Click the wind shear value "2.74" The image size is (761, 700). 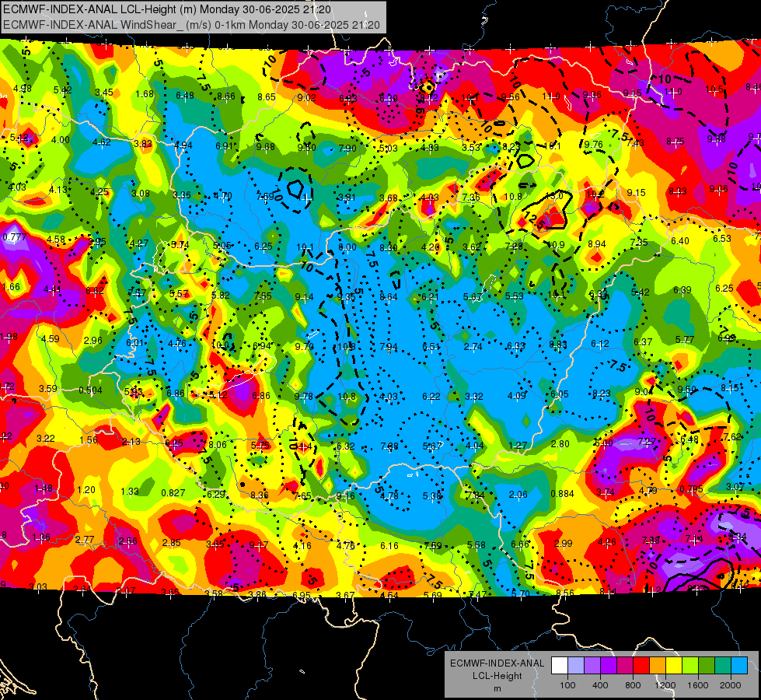473,346
